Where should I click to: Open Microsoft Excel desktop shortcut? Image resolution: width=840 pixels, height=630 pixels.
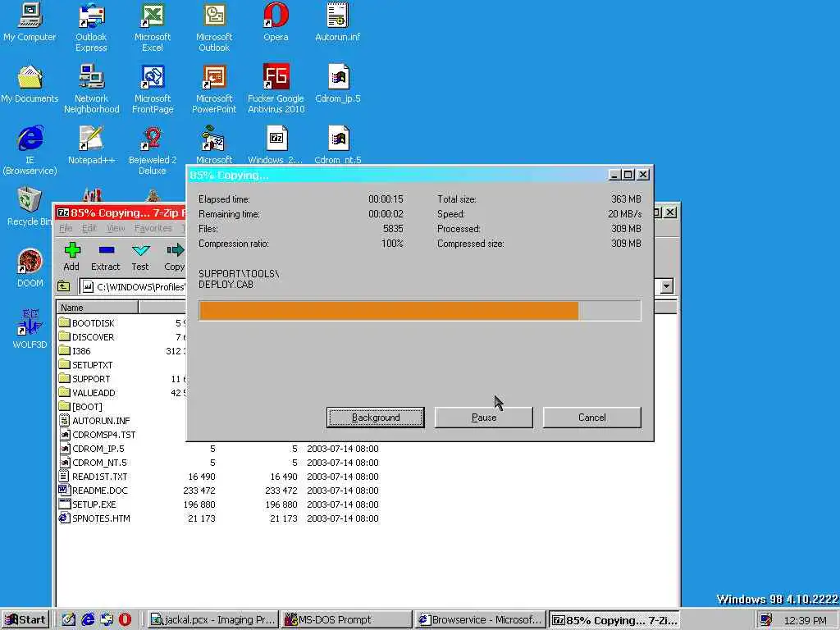coord(153,27)
